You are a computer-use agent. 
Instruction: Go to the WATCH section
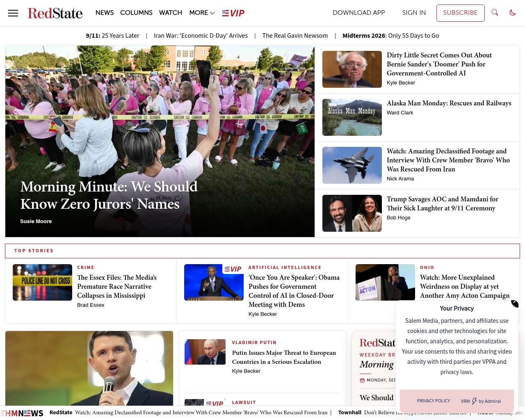tap(171, 13)
